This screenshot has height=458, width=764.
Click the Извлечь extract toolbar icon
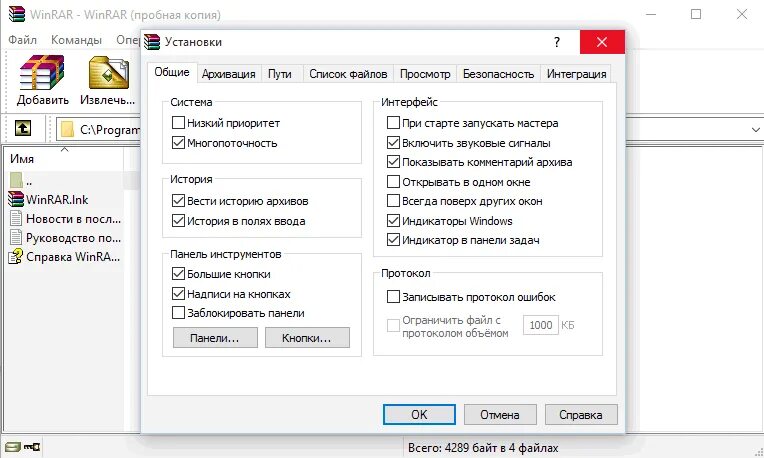108,73
